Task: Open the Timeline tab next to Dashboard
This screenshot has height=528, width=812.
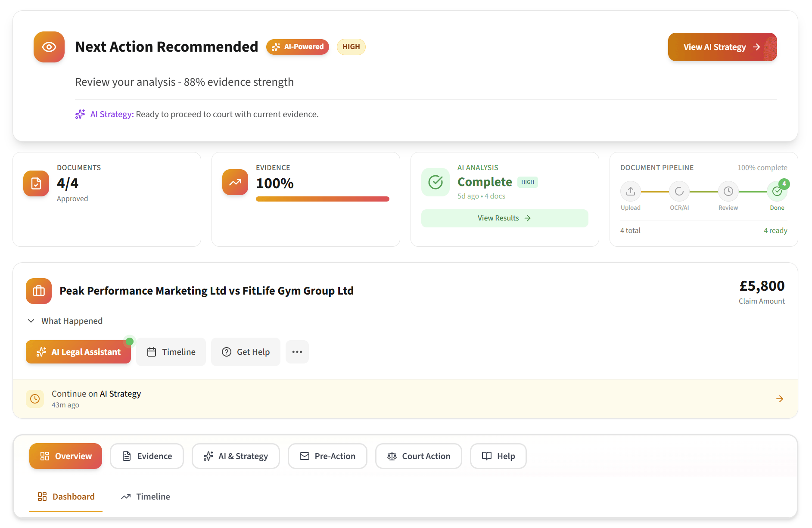Action: [x=145, y=497]
